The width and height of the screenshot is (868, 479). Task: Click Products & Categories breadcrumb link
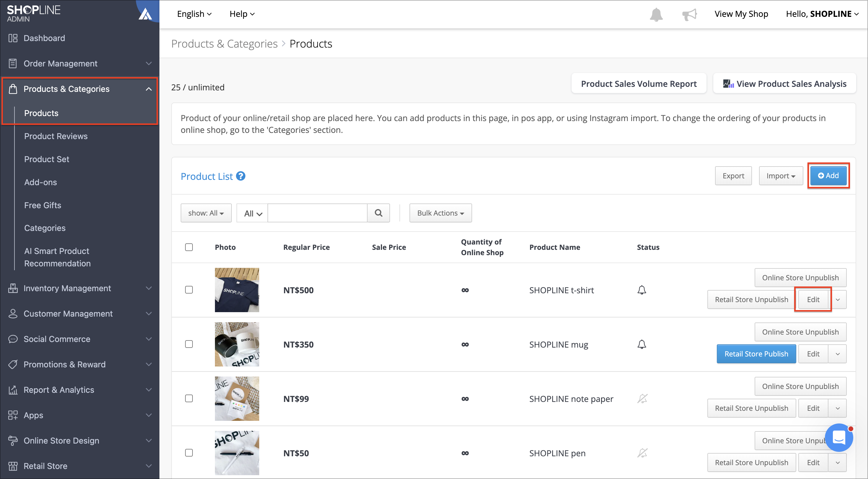(x=224, y=44)
